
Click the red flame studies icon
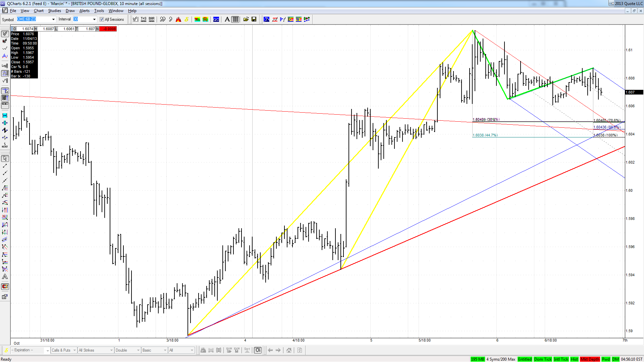(178, 19)
